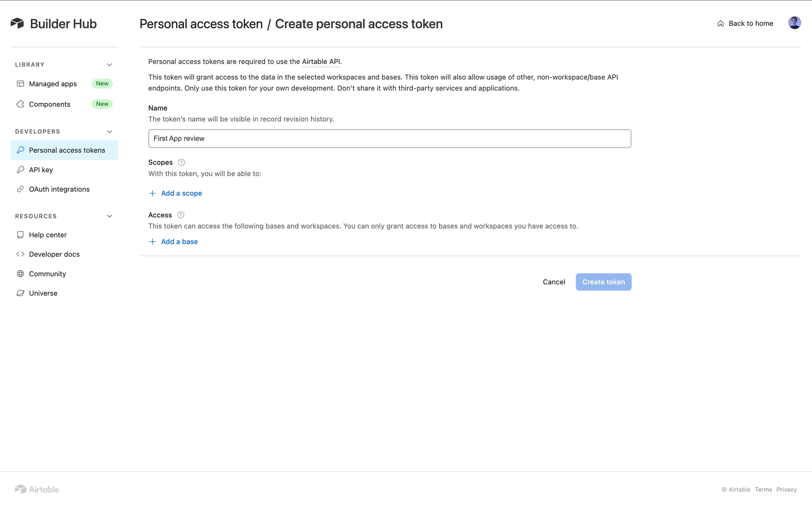Viewport: 812px width, 508px height.
Task: Open the Developer docs resource
Action: click(54, 254)
